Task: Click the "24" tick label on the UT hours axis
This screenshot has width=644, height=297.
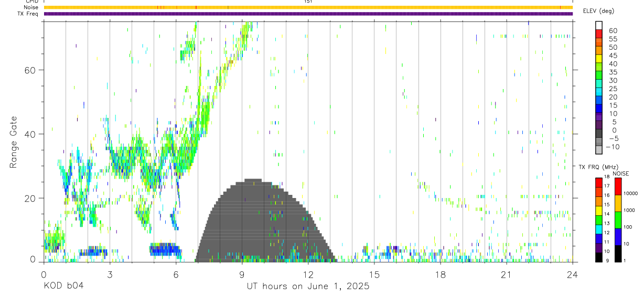Action: point(572,274)
